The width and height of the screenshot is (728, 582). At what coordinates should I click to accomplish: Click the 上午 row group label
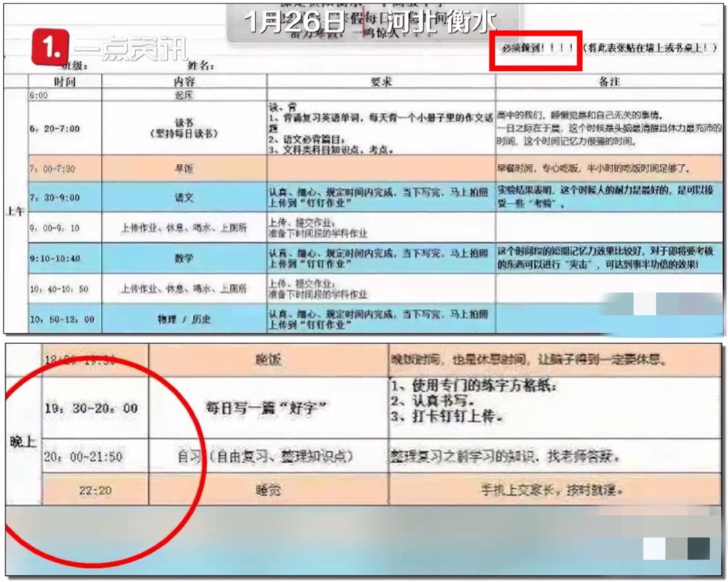tap(16, 210)
